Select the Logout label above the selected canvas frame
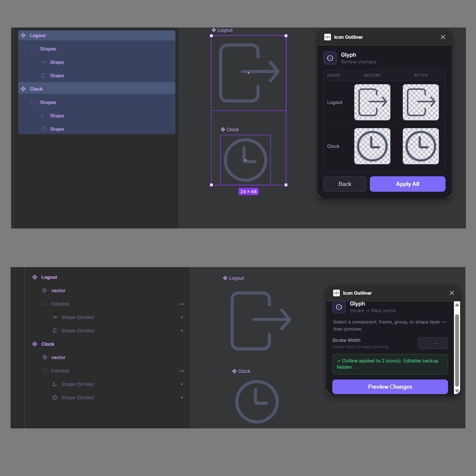Screen dimensions: 476x476 [x=222, y=30]
